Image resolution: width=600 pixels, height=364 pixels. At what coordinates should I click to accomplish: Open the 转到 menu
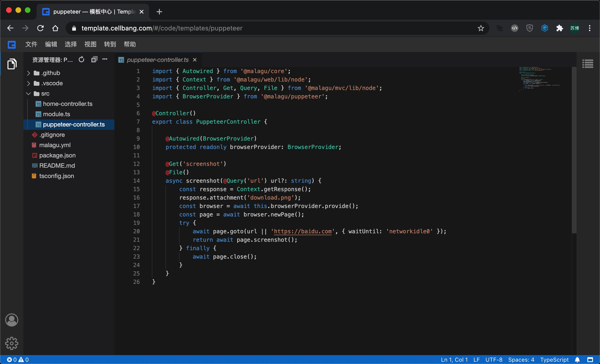pos(110,44)
